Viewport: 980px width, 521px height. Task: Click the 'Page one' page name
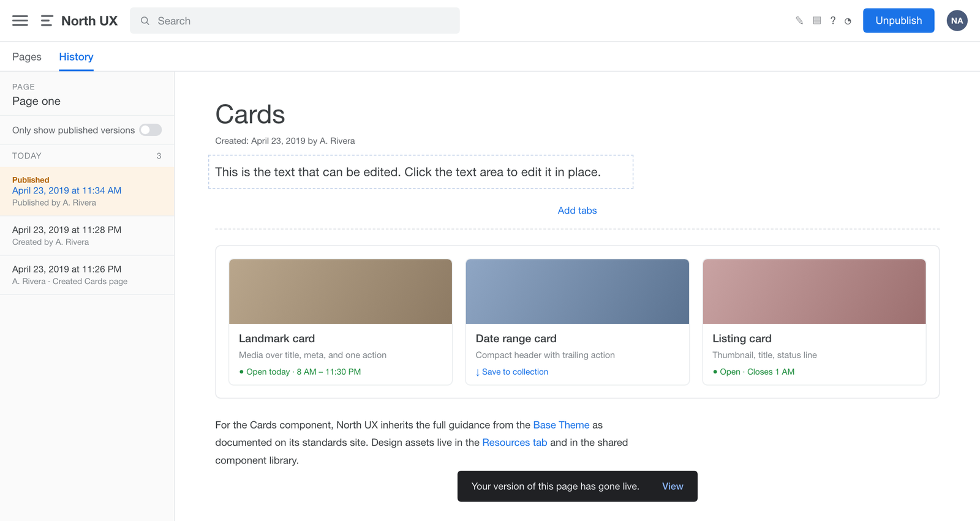click(x=36, y=101)
